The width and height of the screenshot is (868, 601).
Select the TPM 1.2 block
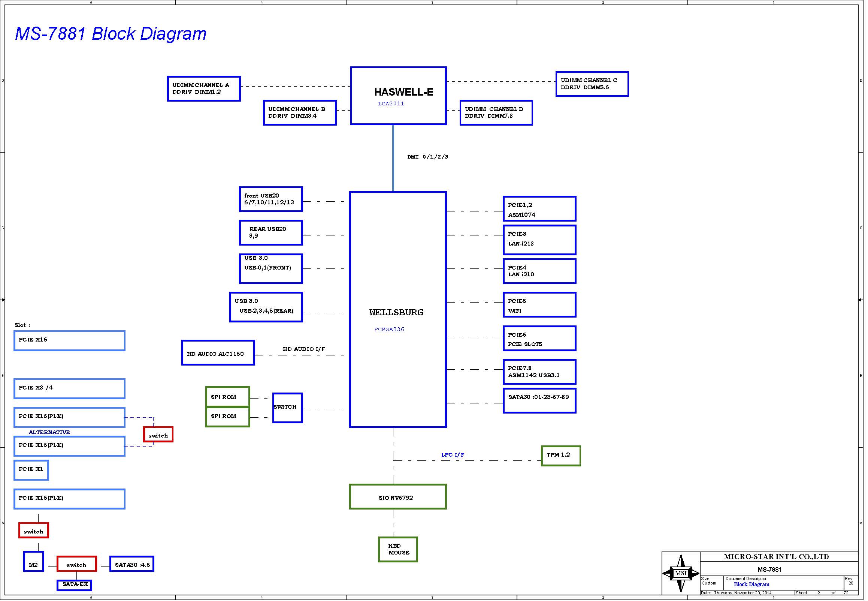(x=560, y=456)
